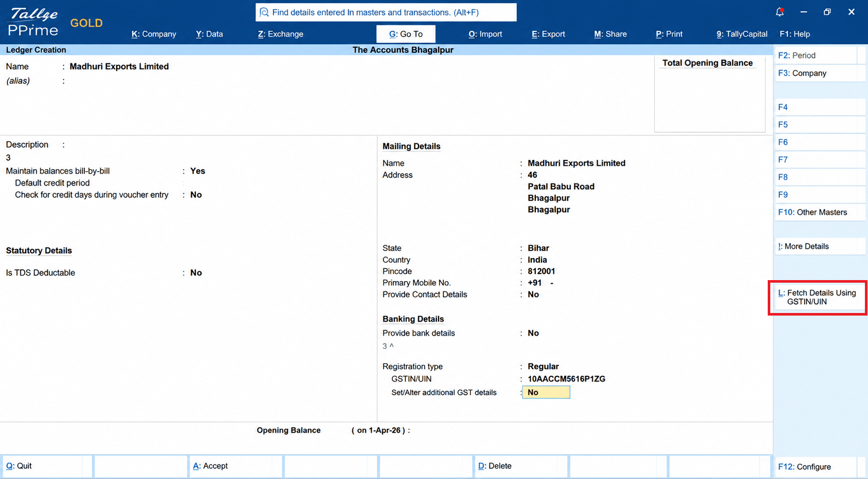Image resolution: width=868 pixels, height=479 pixels.
Task: Click the F7 side button
Action: 820,159
